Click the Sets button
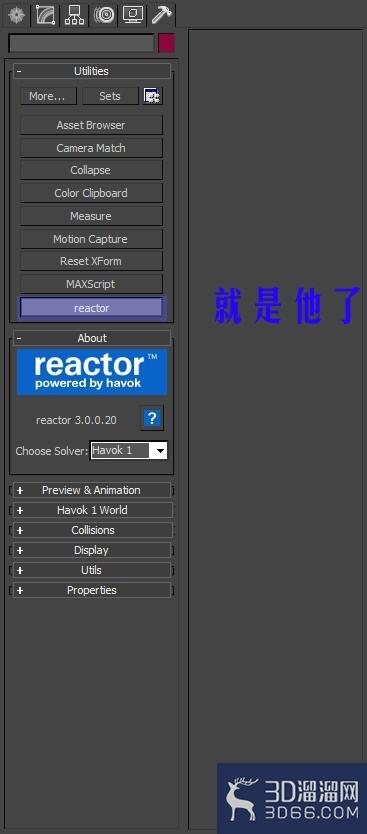 (x=110, y=96)
